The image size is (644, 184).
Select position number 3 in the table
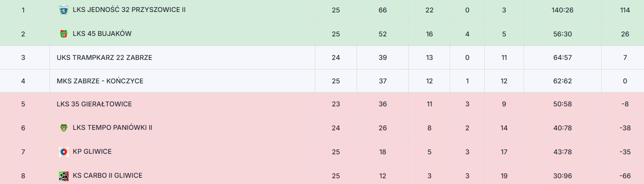[x=23, y=57]
